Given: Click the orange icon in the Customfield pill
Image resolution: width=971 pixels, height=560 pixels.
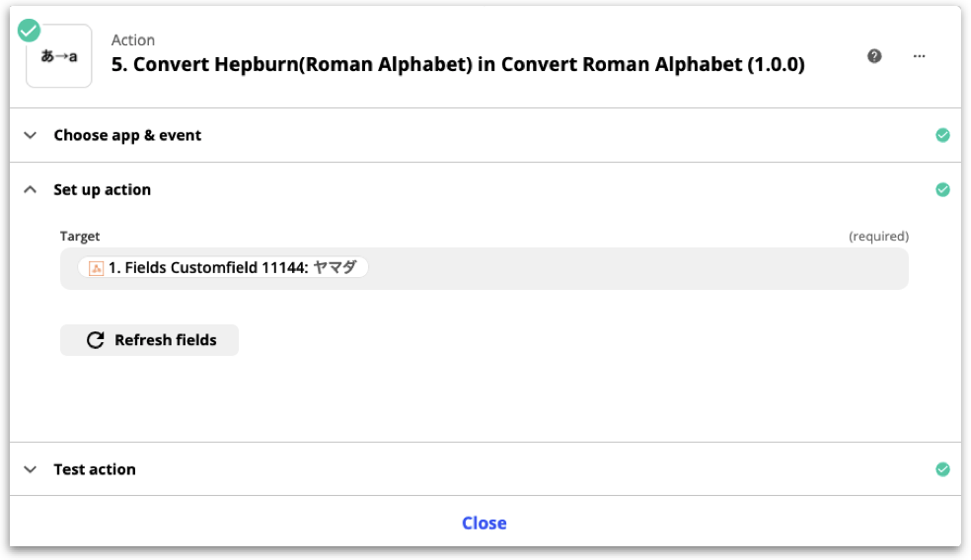Looking at the screenshot, I should pyautogui.click(x=97, y=268).
